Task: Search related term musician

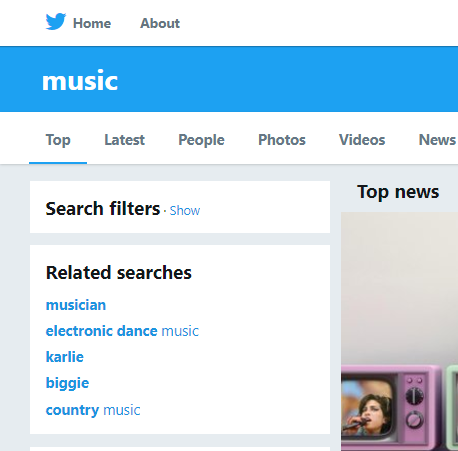Action: point(76,305)
